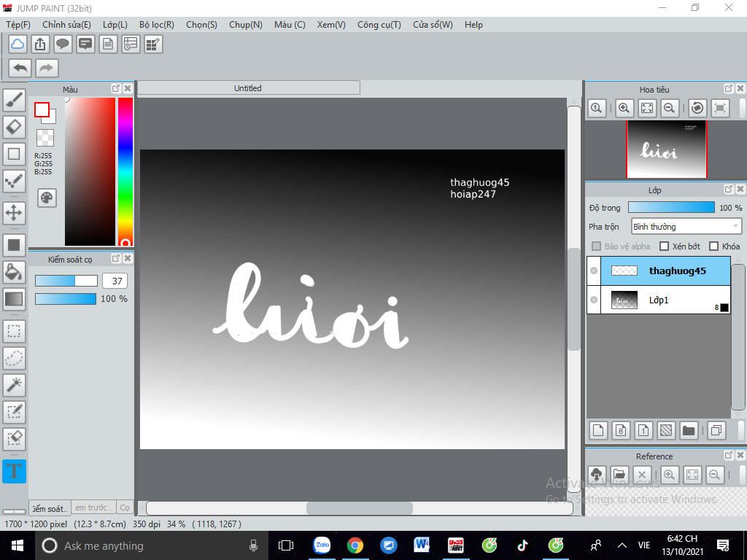Click the speech bubble comment icon
The width and height of the screenshot is (747, 560).
63,44
